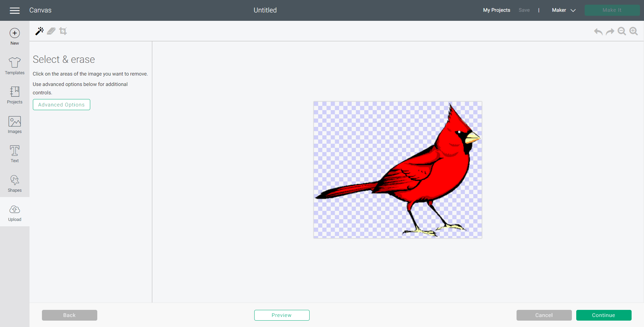Undo the last edit
This screenshot has width=644, height=327.
(x=598, y=31)
